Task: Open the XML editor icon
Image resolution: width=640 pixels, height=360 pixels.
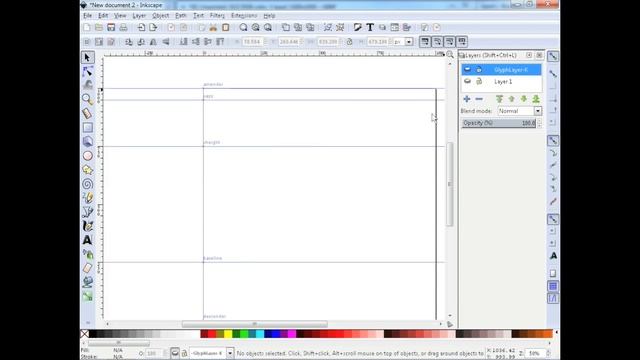Action: coord(394,27)
